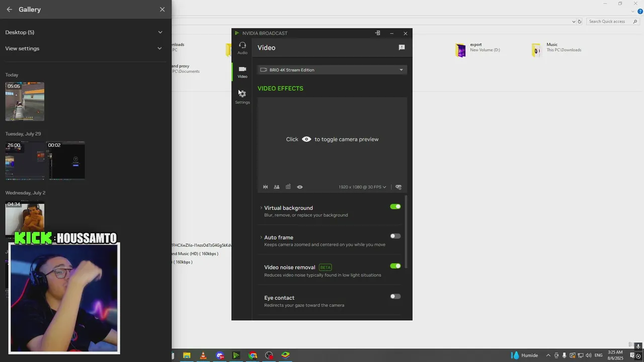Click the mirror/flip preview icon
This screenshot has width=644, height=362.
265,187
